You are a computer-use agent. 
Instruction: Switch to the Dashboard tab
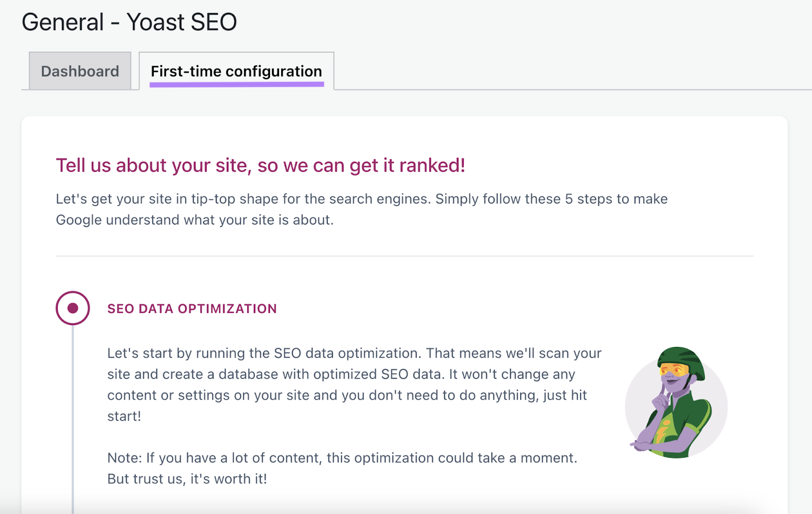pyautogui.click(x=79, y=71)
